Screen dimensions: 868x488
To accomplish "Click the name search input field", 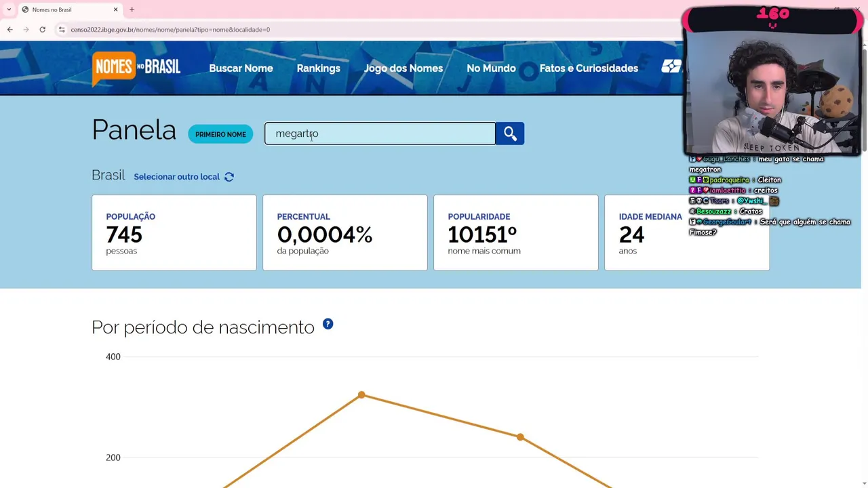I will click(x=380, y=134).
